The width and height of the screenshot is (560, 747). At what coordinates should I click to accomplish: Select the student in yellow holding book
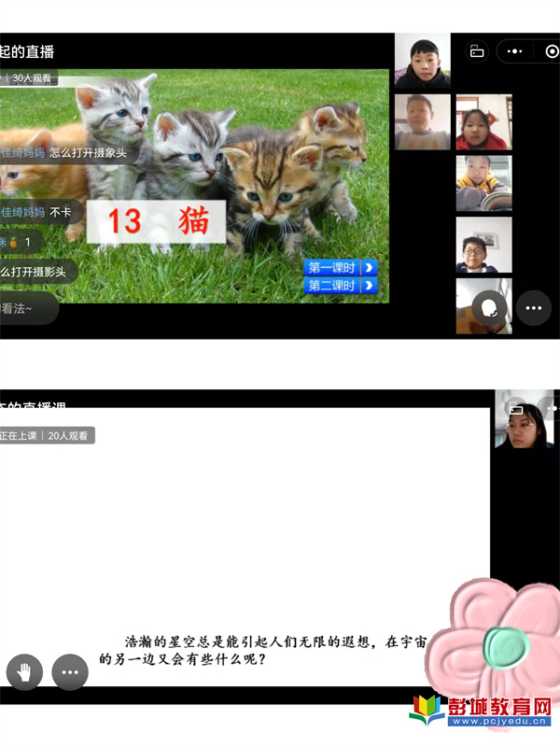pyautogui.click(x=483, y=183)
